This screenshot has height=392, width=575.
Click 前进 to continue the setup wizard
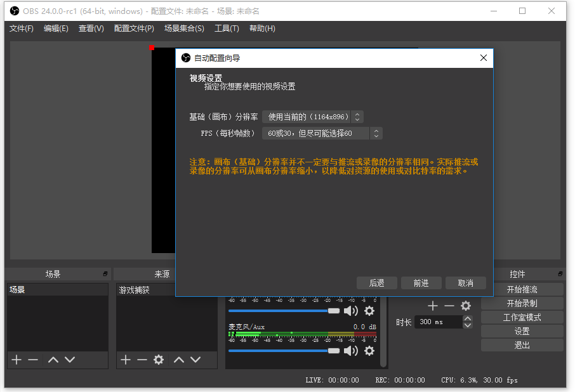[x=421, y=283]
